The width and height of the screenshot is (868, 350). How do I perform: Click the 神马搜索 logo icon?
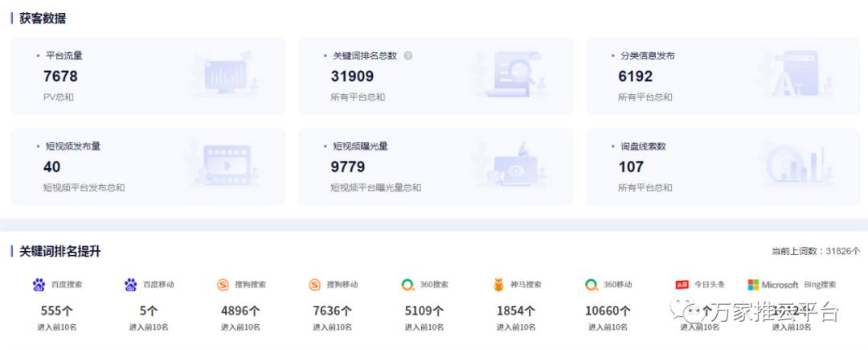click(499, 285)
